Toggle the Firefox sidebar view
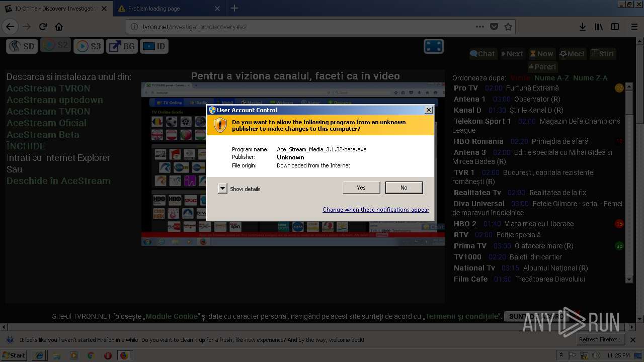 click(x=615, y=27)
